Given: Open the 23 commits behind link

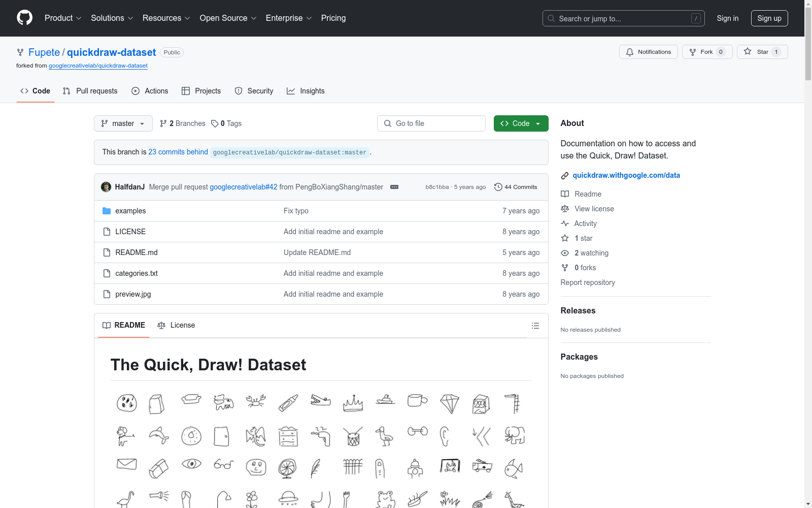Looking at the screenshot, I should click(x=178, y=152).
